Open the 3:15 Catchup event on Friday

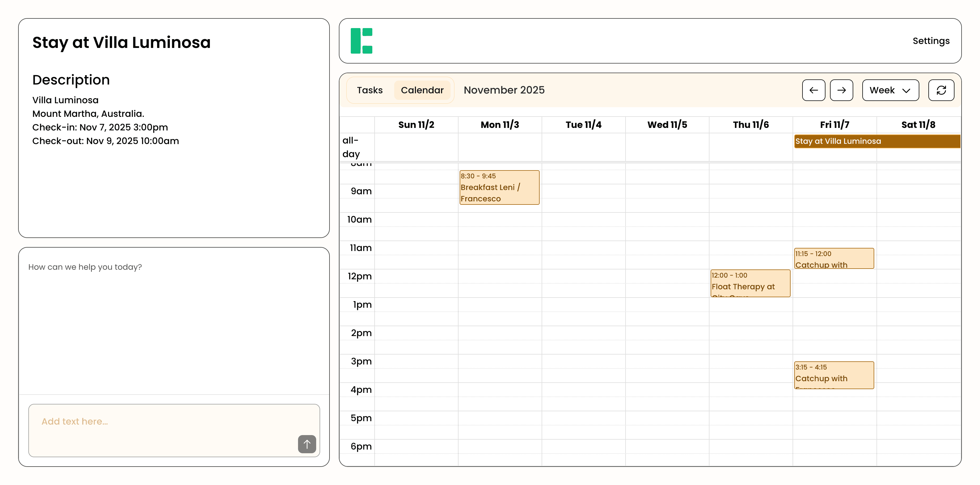[x=833, y=375]
